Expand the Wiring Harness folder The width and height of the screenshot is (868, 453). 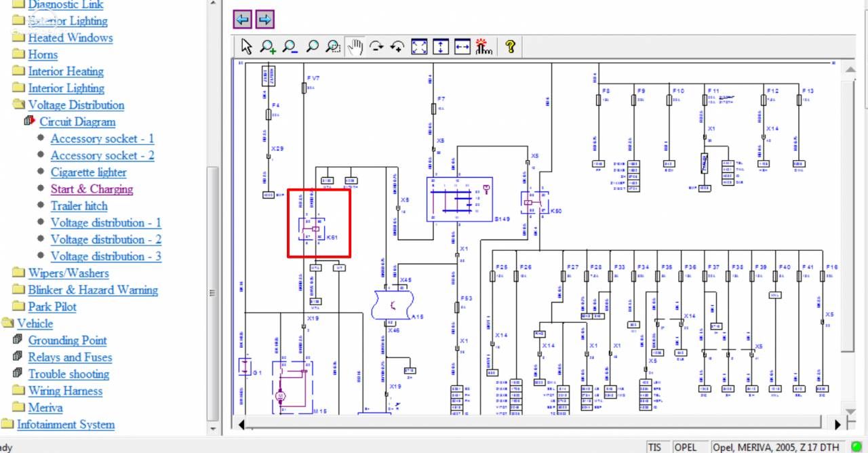click(x=18, y=391)
